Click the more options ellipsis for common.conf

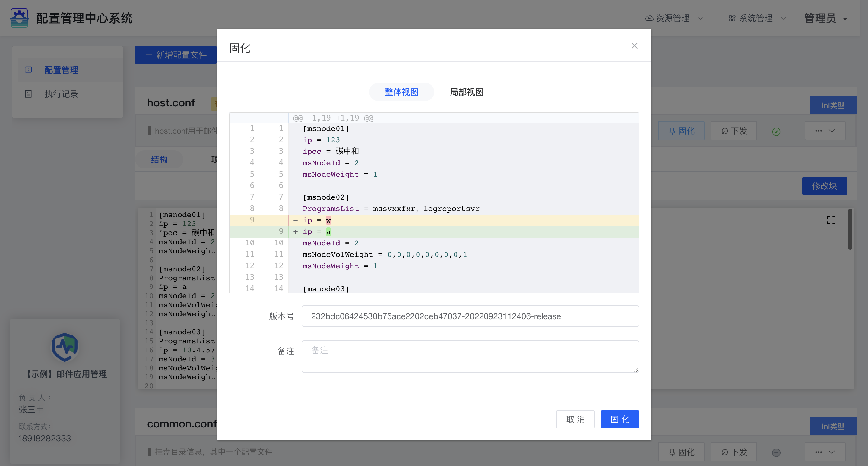tap(819, 452)
